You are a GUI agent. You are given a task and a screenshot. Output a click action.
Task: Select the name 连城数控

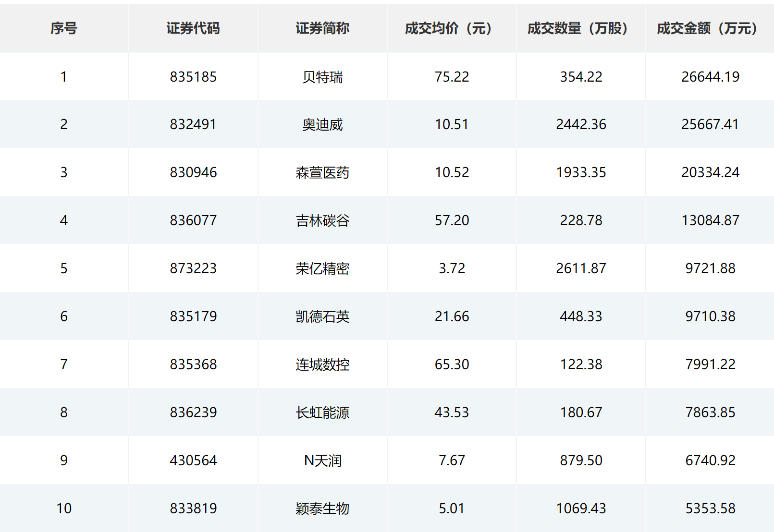pos(322,364)
